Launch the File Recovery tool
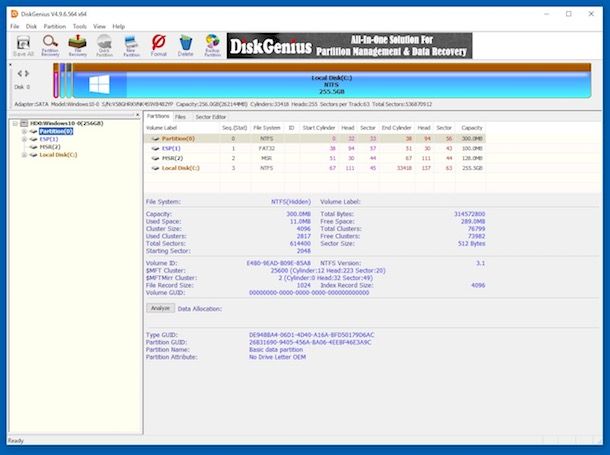The height and width of the screenshot is (455, 610). 77,45
